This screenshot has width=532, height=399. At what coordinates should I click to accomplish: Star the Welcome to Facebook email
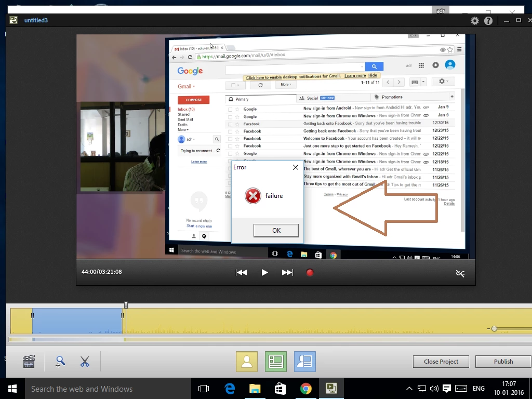[x=237, y=139]
